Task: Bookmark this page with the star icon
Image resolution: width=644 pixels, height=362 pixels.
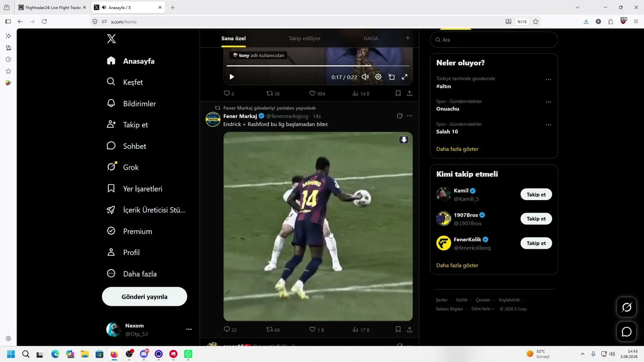Action: (x=536, y=22)
